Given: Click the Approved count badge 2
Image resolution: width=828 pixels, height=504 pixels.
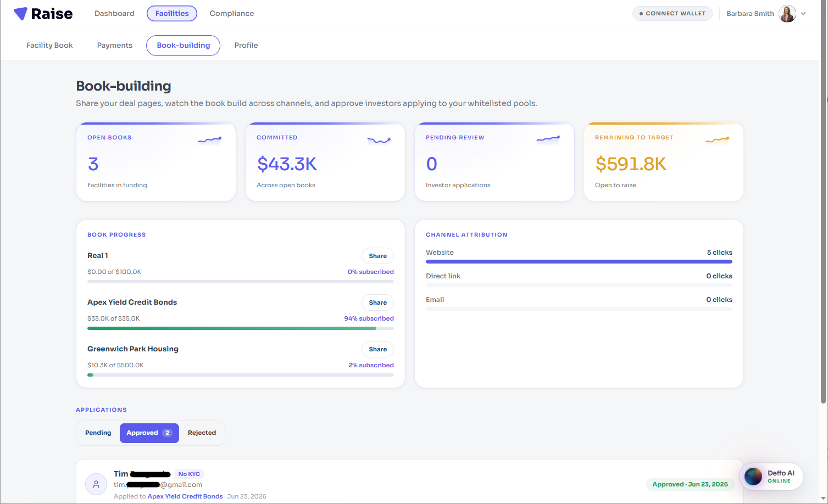Looking at the screenshot, I should coord(168,433).
